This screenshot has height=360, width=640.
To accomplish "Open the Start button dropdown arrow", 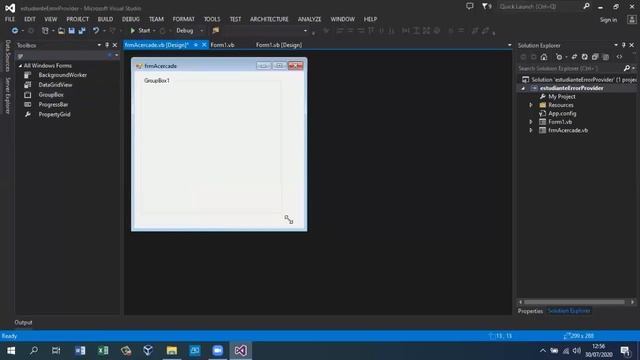I will [154, 31].
